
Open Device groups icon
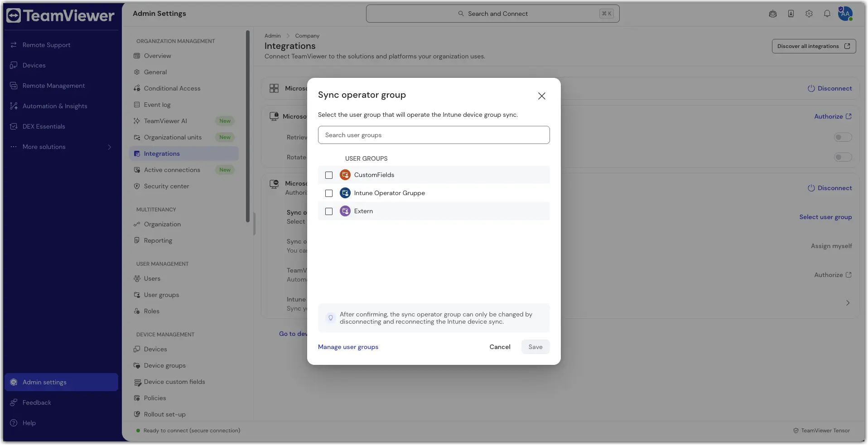137,365
